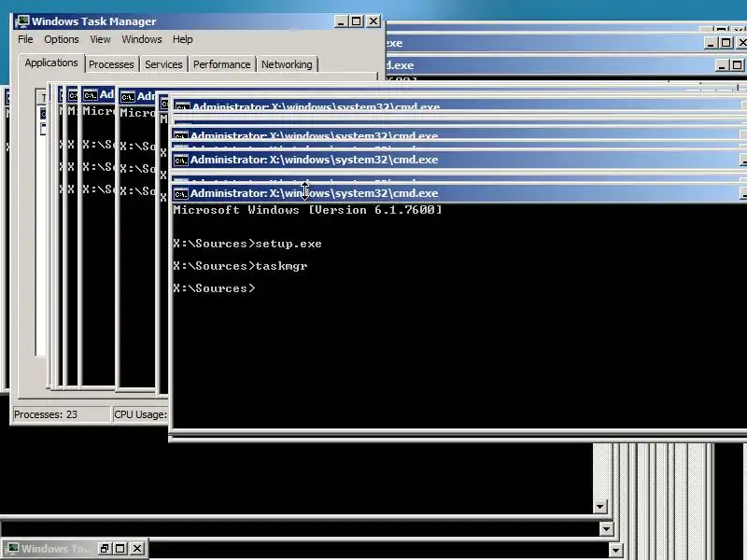Image resolution: width=747 pixels, height=560 pixels.
Task: Close the minimized 'Windows Ta...' window
Action: click(x=137, y=549)
